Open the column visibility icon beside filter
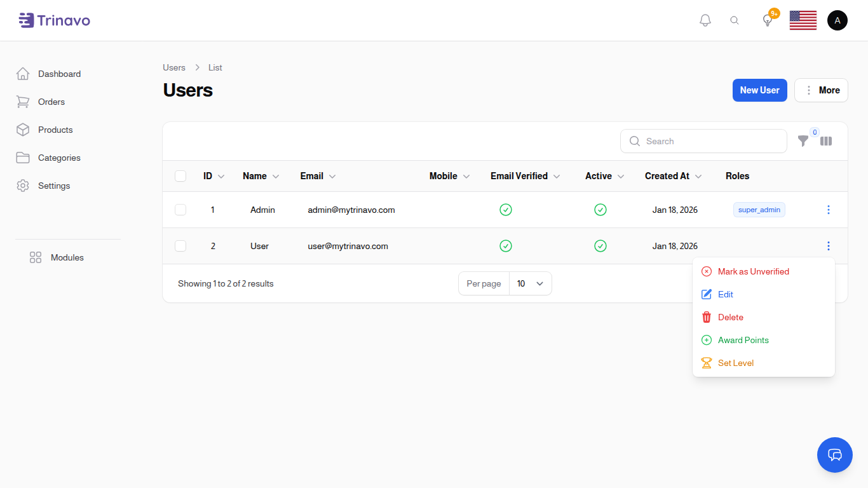 (x=826, y=141)
